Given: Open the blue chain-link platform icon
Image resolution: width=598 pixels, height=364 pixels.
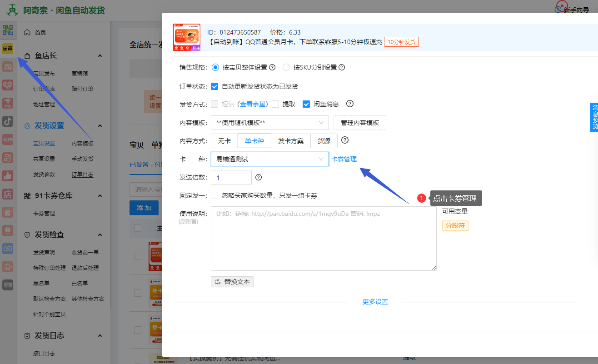Looking at the screenshot, I should (8, 249).
